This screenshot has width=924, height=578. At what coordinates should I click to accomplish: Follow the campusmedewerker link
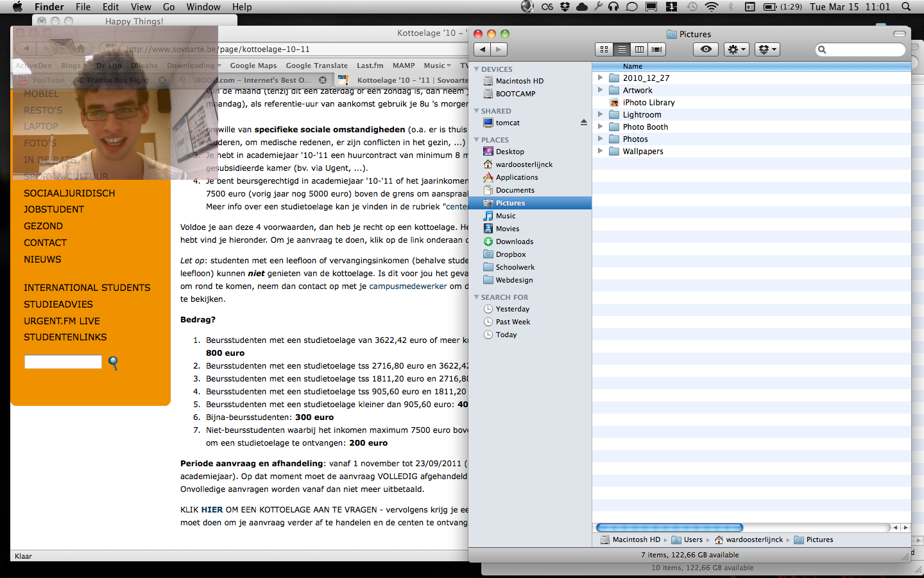pos(407,286)
